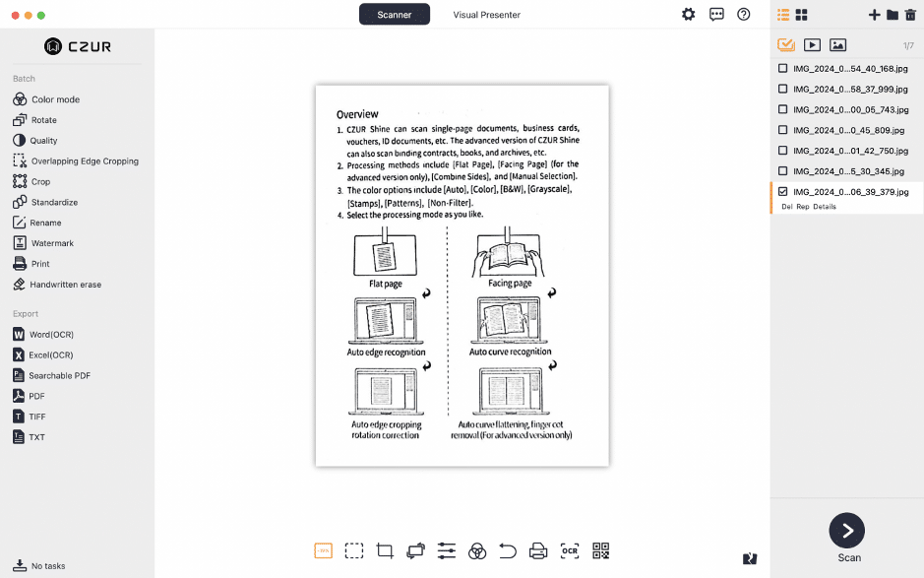Select the Scanner tab at the top
Image resolution: width=924 pixels, height=578 pixels.
click(x=394, y=15)
